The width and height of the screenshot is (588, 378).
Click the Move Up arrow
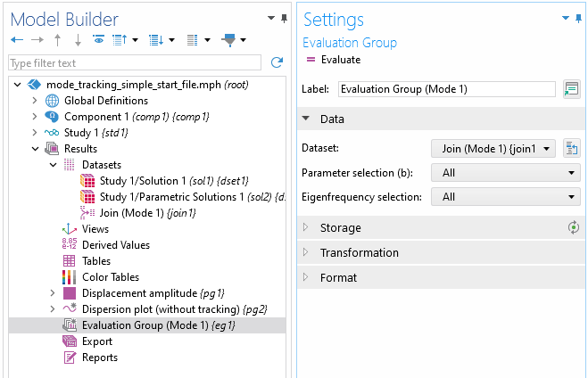point(57,40)
